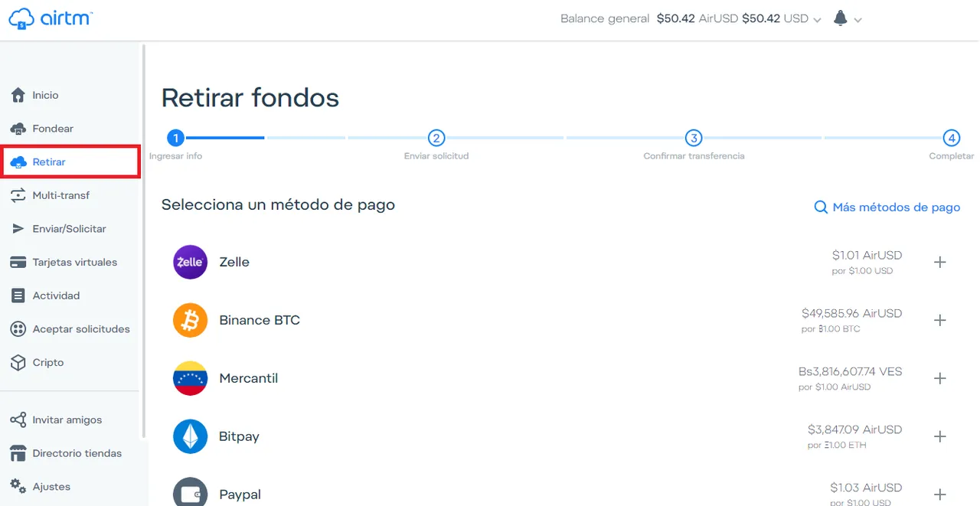Open Multi-transf section
Viewport: 980px width, 506px height.
(x=60, y=195)
